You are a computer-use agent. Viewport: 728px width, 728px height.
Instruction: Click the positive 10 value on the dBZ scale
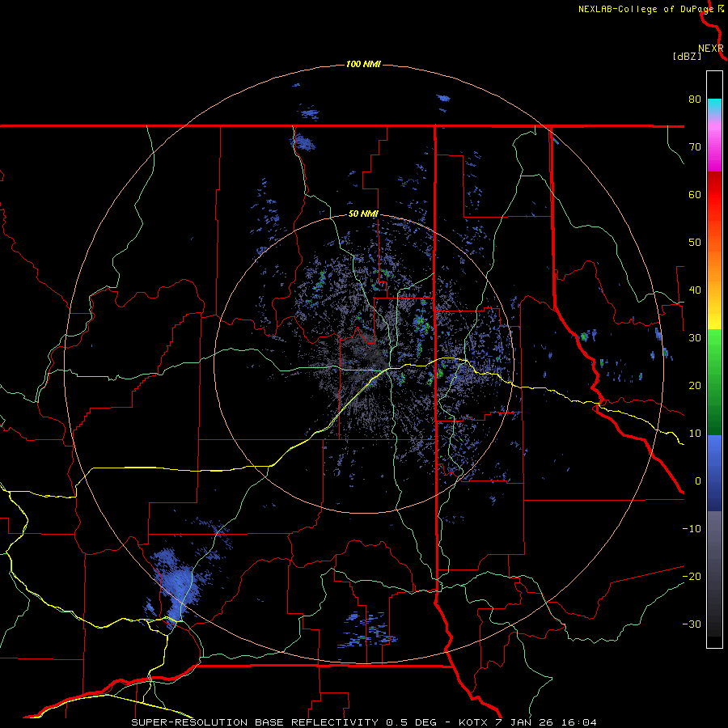[695, 434]
